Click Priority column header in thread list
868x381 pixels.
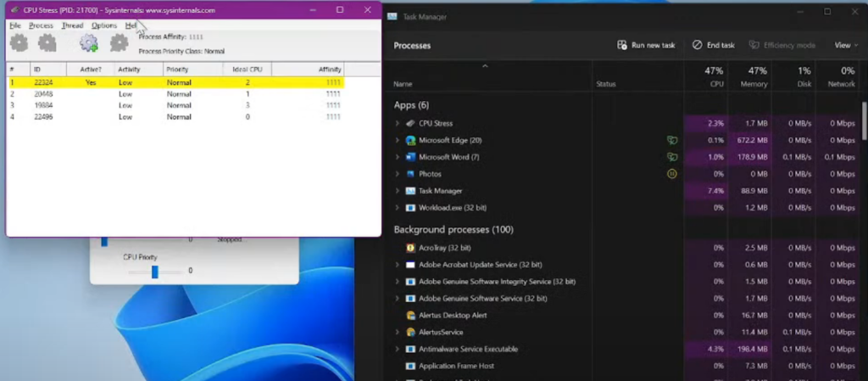(193, 70)
